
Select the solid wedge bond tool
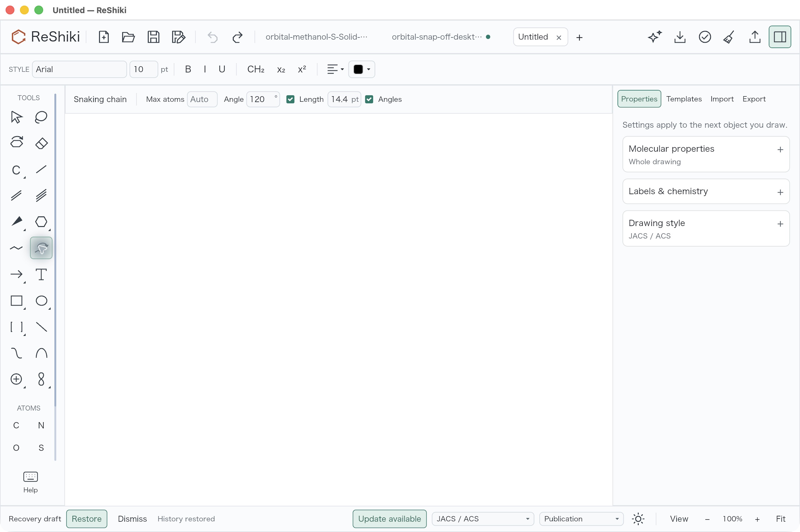point(16,222)
